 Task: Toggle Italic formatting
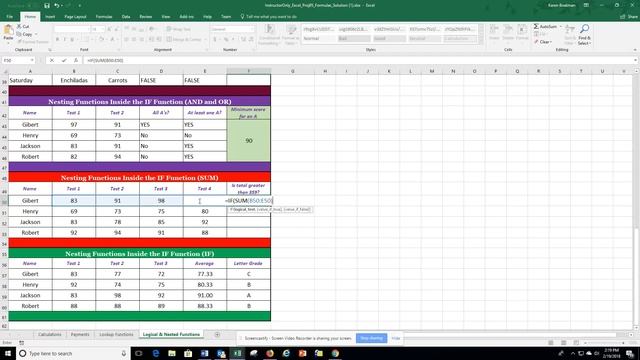64,40
